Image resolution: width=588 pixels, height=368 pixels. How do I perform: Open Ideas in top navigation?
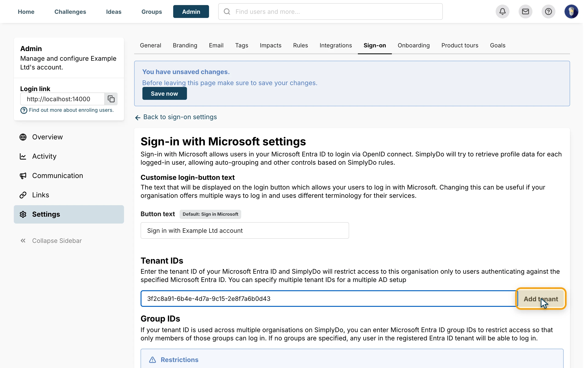[114, 11]
